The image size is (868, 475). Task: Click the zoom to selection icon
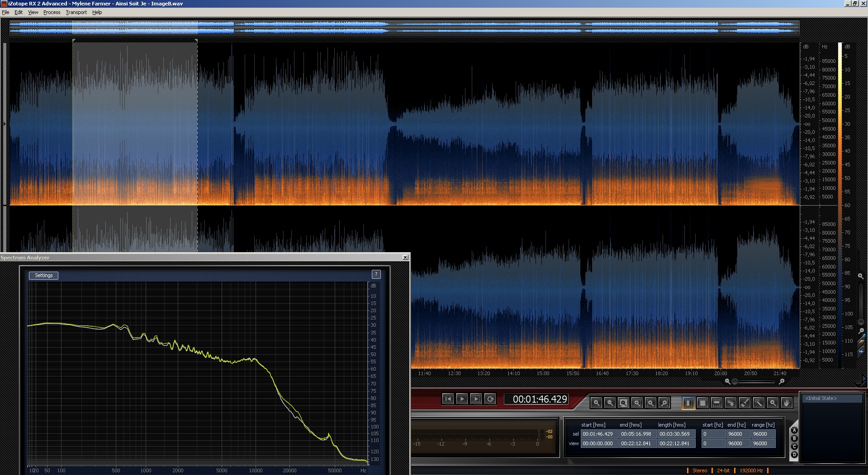637,402
